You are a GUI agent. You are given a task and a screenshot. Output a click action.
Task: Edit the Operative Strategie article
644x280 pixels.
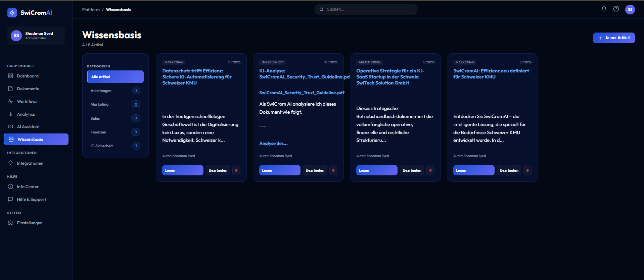(x=412, y=170)
